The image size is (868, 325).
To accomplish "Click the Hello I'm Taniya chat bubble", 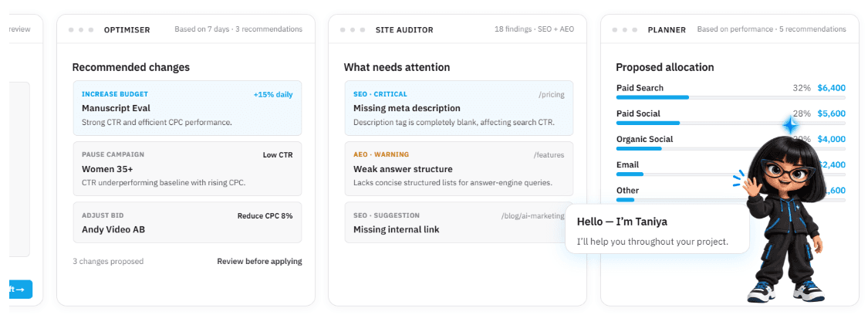I will coord(657,229).
